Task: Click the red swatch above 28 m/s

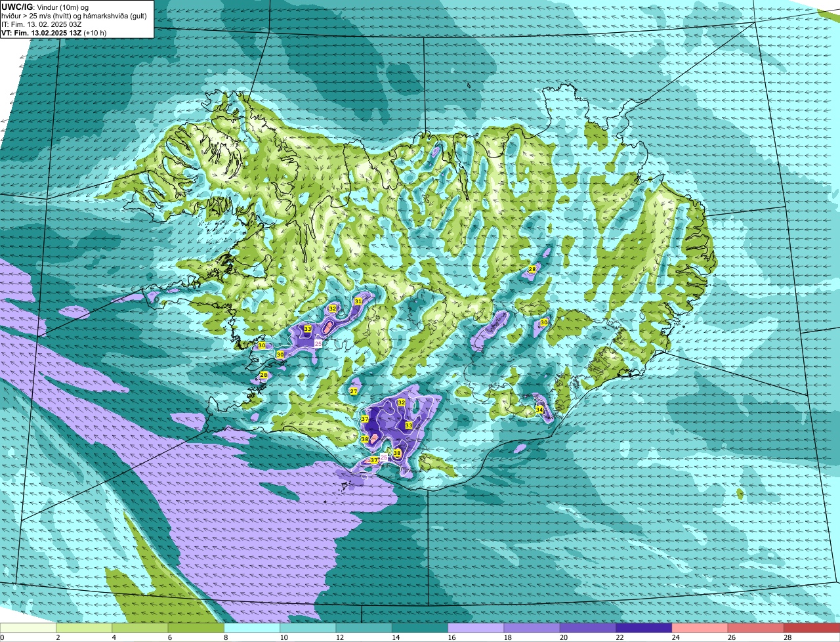Action: click(x=812, y=628)
